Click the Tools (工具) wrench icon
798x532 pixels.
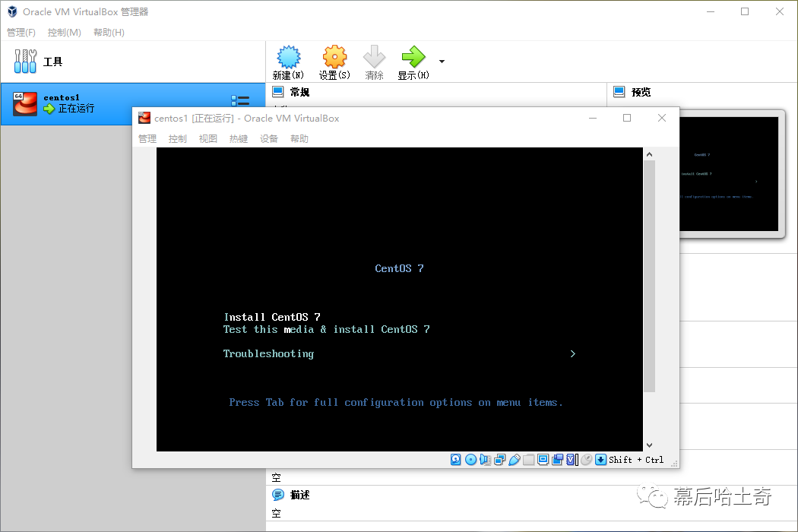25,62
